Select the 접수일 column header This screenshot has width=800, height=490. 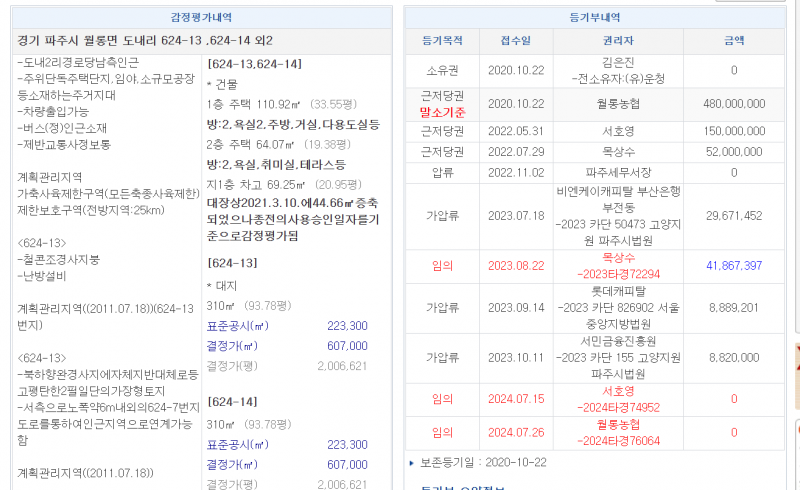514,41
